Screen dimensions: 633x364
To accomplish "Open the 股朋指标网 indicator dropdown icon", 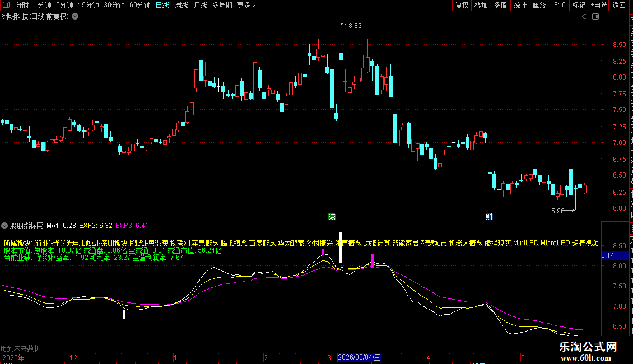I will (4, 226).
